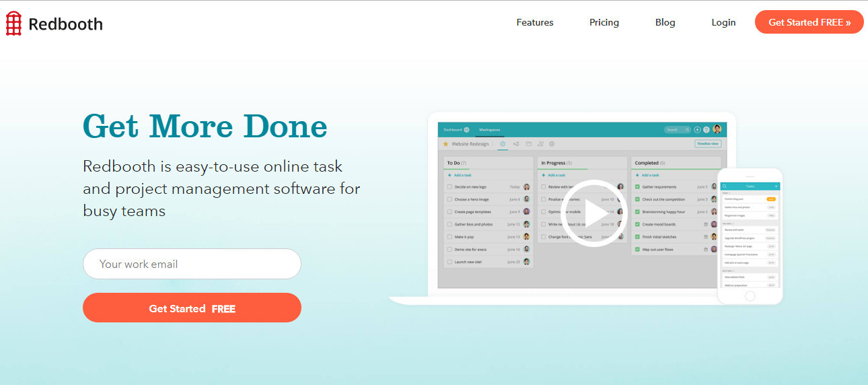This screenshot has width=868, height=385.
Task: Play the Redbooth demo video
Action: (594, 213)
